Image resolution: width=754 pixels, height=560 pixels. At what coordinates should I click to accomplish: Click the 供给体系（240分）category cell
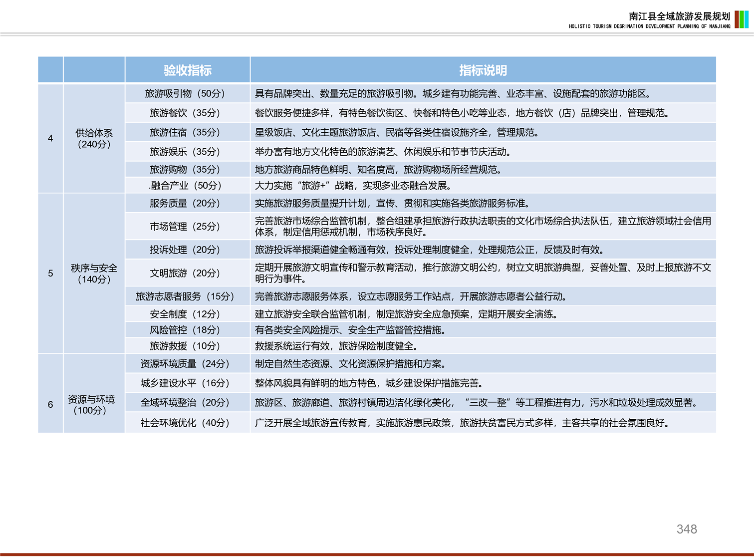pos(94,138)
